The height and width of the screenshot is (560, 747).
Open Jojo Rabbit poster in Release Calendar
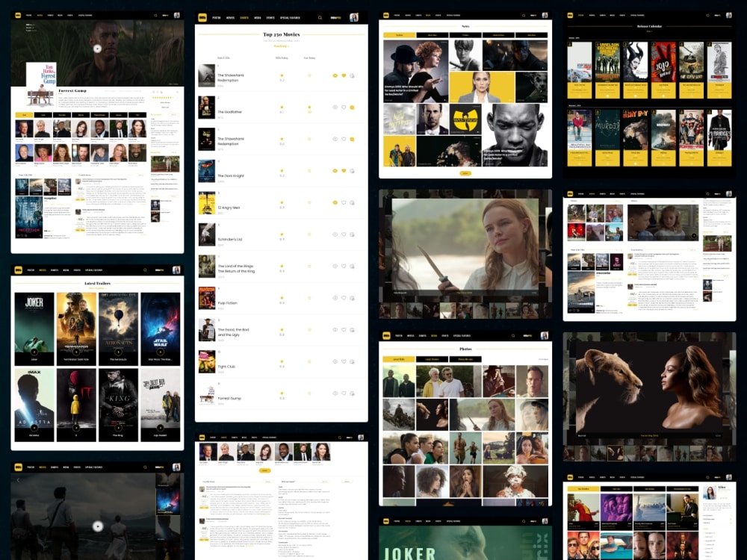click(x=663, y=62)
